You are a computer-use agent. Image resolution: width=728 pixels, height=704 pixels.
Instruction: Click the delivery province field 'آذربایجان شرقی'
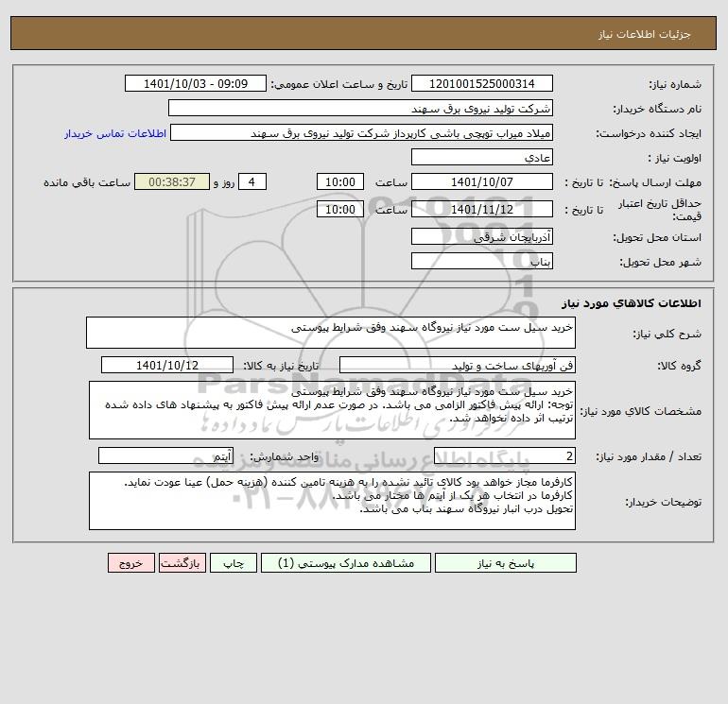click(482, 236)
